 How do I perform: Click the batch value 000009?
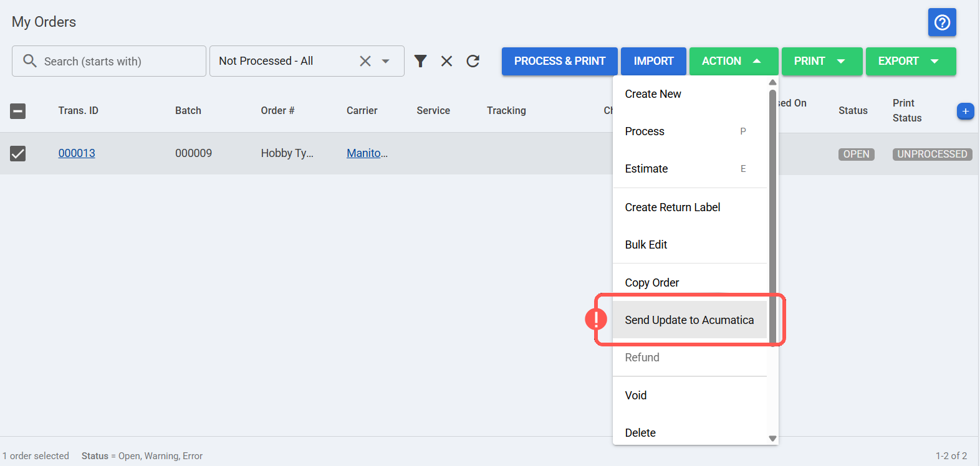click(x=193, y=153)
